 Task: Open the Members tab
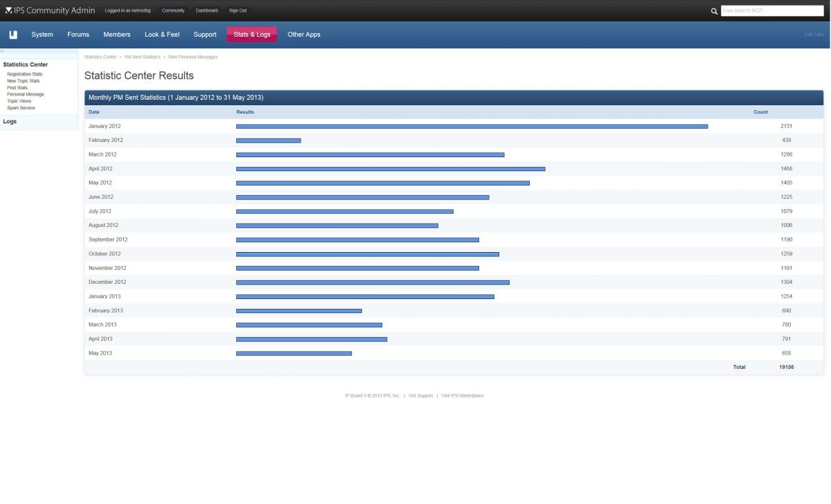point(117,35)
